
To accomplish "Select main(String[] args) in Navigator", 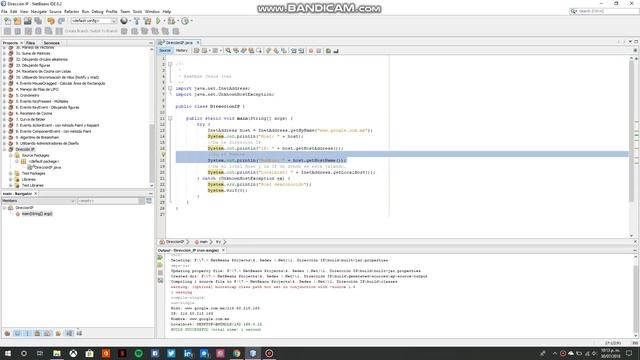I will coord(37,214).
